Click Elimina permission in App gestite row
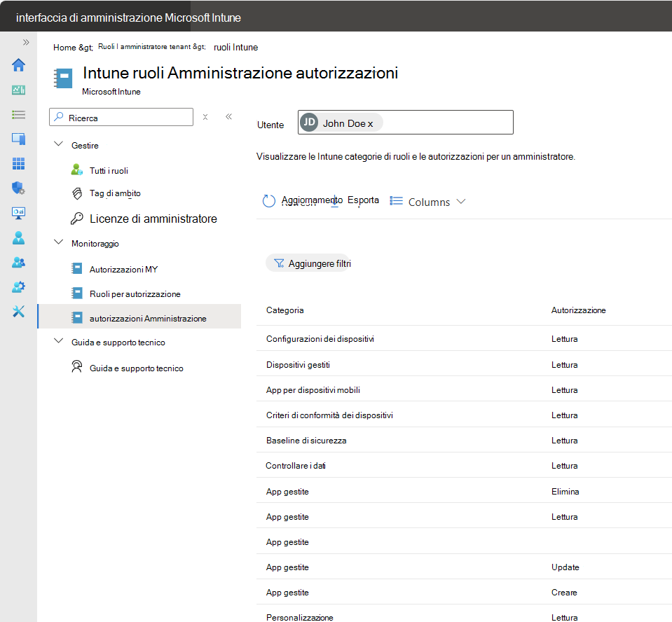The image size is (672, 622). pyautogui.click(x=565, y=491)
